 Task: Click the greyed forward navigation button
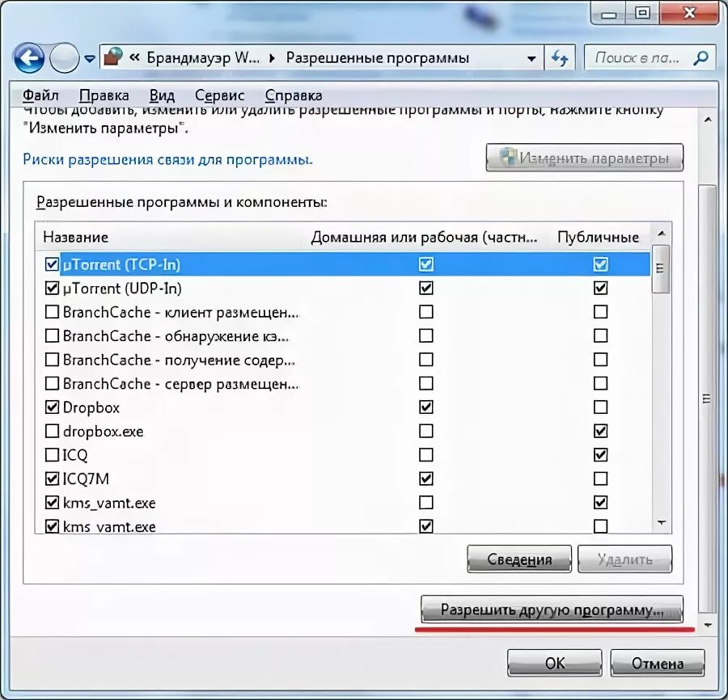[x=64, y=58]
